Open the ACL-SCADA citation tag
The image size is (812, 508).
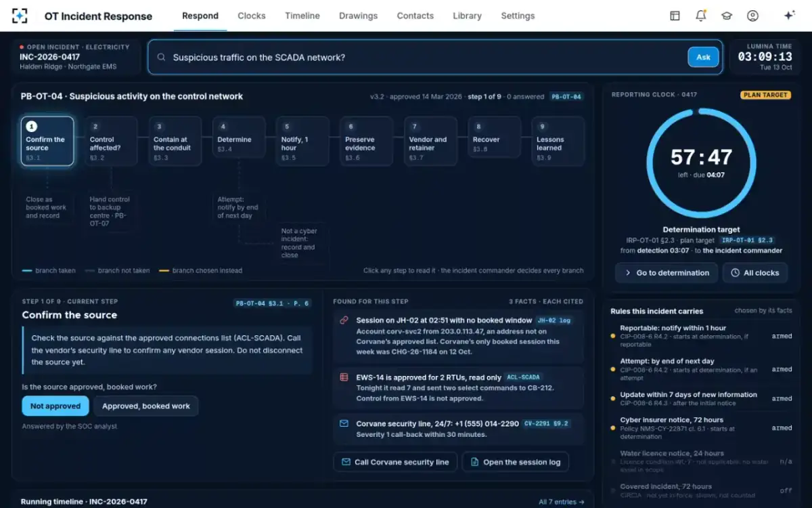click(523, 377)
